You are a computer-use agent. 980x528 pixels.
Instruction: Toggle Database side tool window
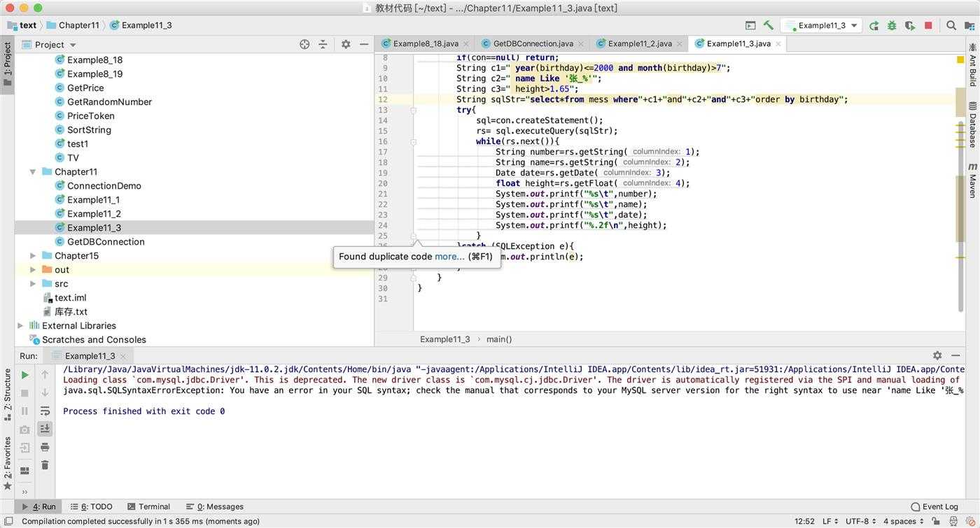point(972,124)
